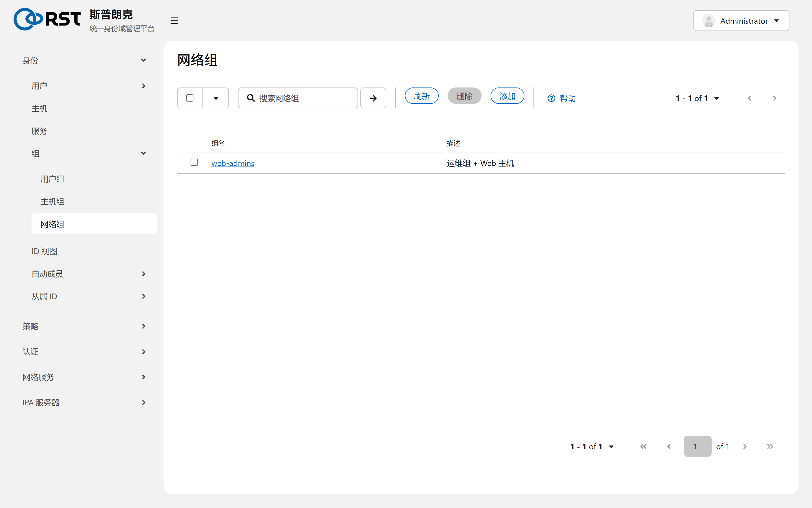Jump to first page in bottom pagination
812x508 pixels.
643,446
